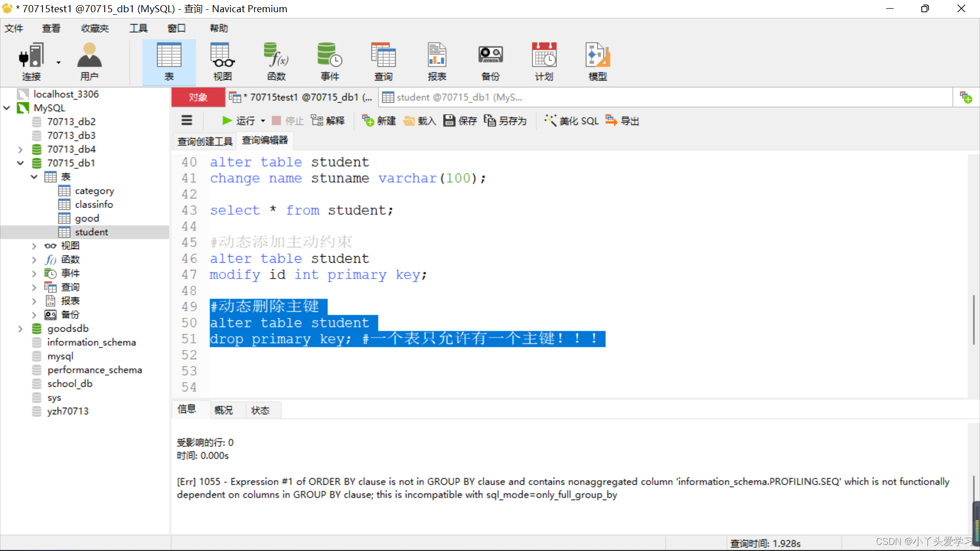
Task: Export results with 导出 button
Action: 622,121
